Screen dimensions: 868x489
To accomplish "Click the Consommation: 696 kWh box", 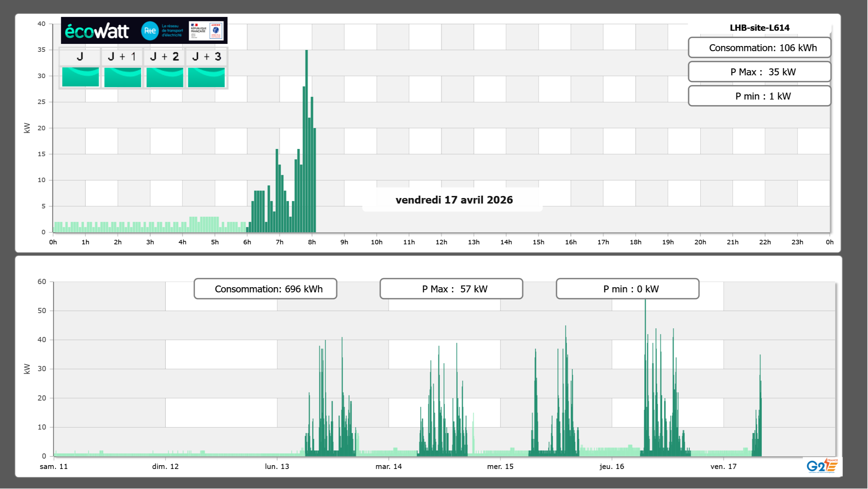I will click(x=265, y=289).
